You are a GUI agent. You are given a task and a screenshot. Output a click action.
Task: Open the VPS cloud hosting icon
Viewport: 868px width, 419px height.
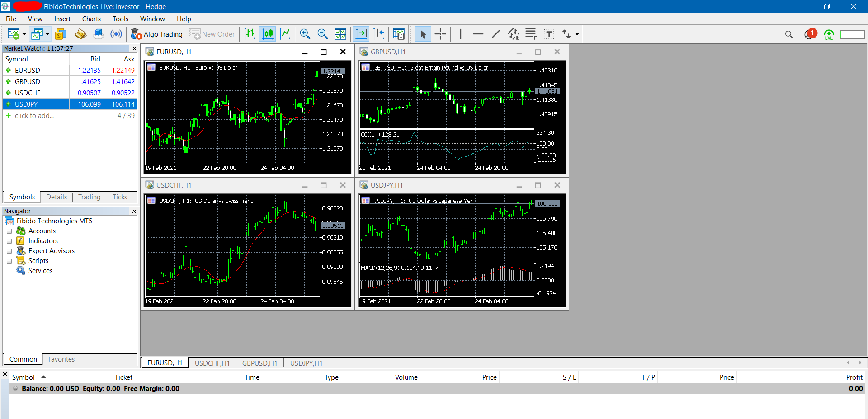tap(98, 34)
